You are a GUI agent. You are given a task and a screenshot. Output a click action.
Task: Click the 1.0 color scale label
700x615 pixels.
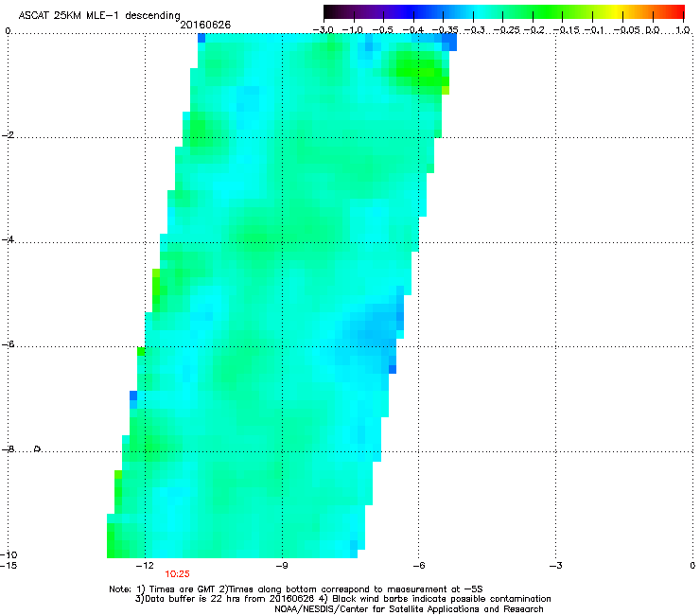pos(683,30)
